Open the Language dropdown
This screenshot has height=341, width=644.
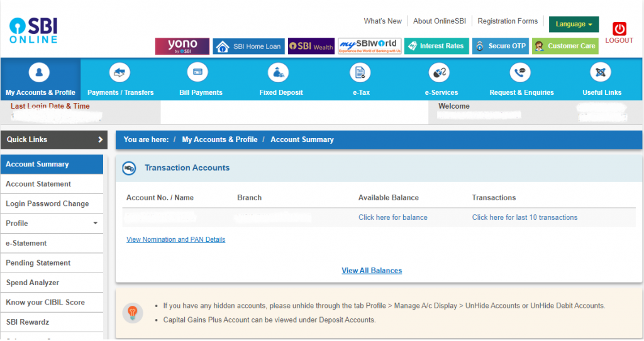point(574,24)
